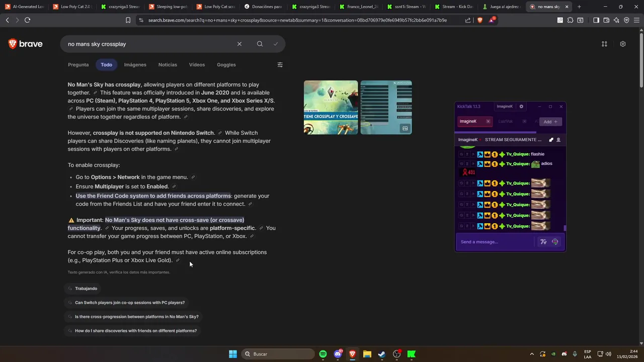644x362 pixels.
Task: Open the search filters slider icon
Action: point(280,64)
